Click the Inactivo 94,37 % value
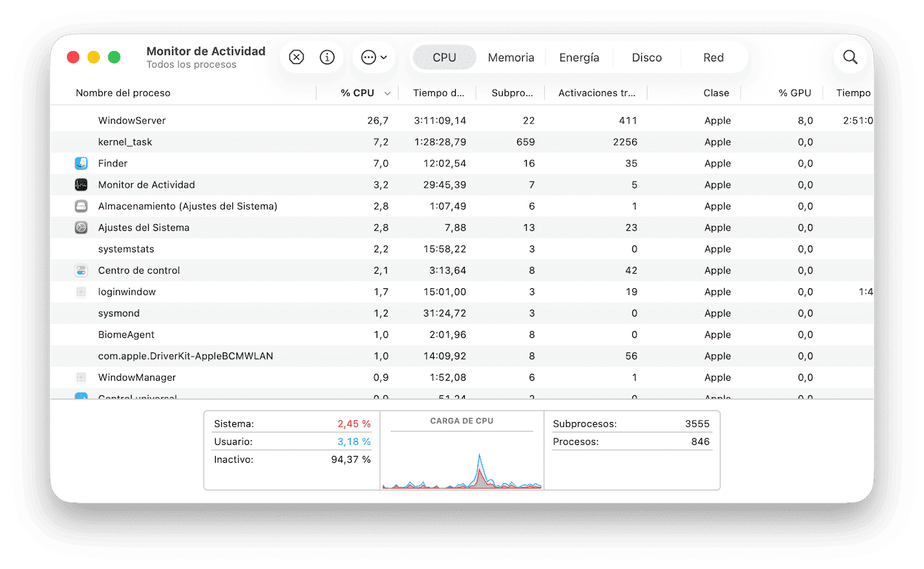 [x=351, y=459]
